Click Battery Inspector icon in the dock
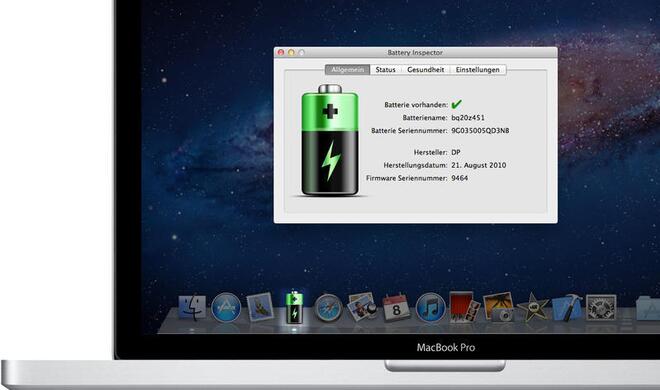This screenshot has width=660, height=390. point(295,307)
